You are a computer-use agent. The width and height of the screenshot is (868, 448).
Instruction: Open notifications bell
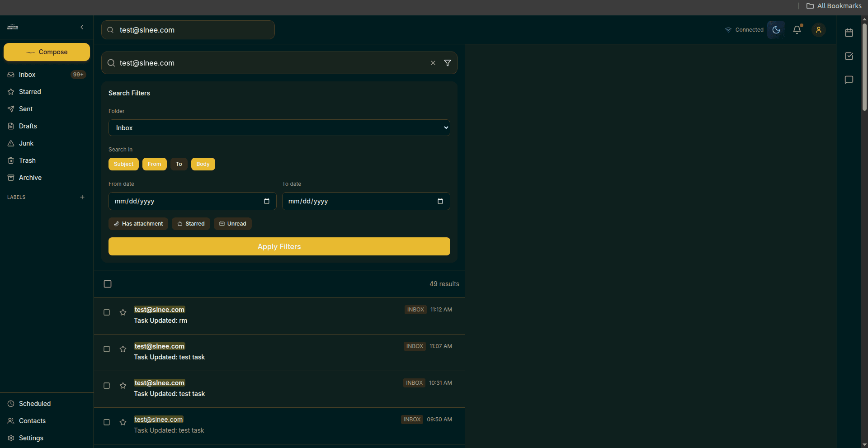point(797,30)
